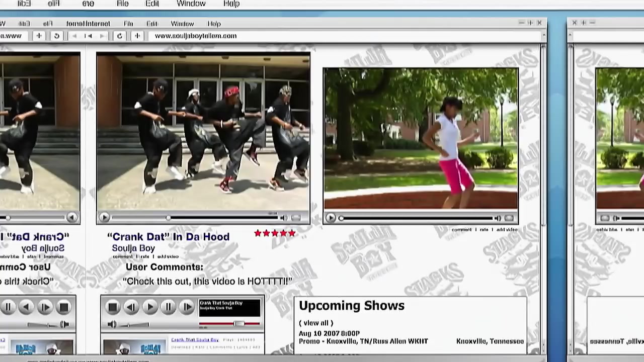The image size is (644, 362).
Task: Pause the mirrored audio player on far left
Action: pos(8,307)
